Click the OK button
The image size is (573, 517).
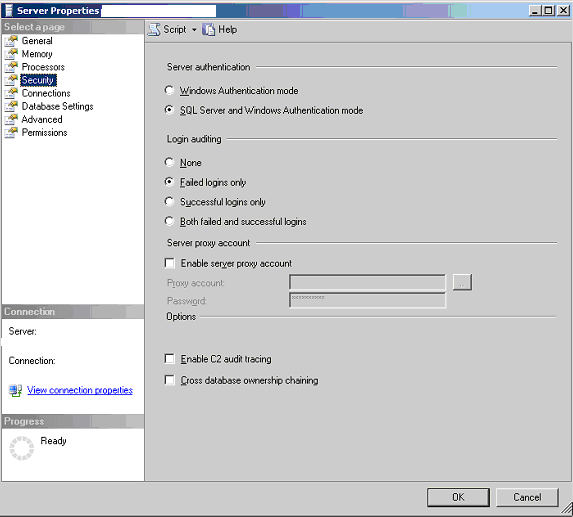(458, 497)
